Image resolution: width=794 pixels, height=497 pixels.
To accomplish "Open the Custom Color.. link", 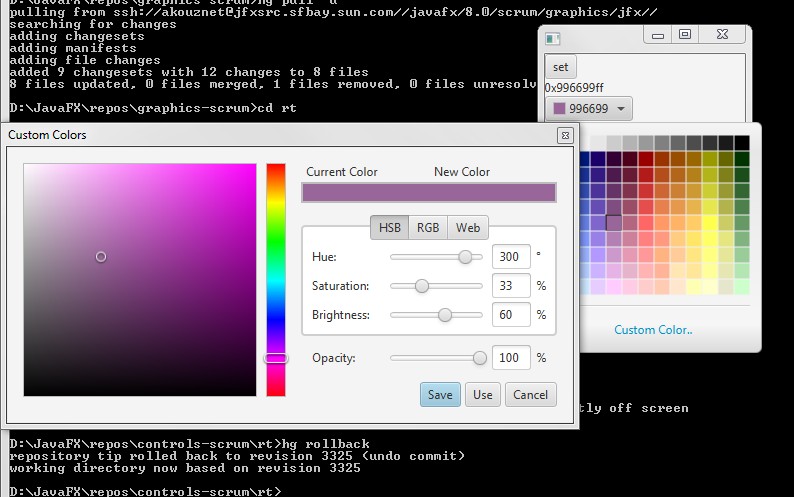I will click(x=653, y=330).
